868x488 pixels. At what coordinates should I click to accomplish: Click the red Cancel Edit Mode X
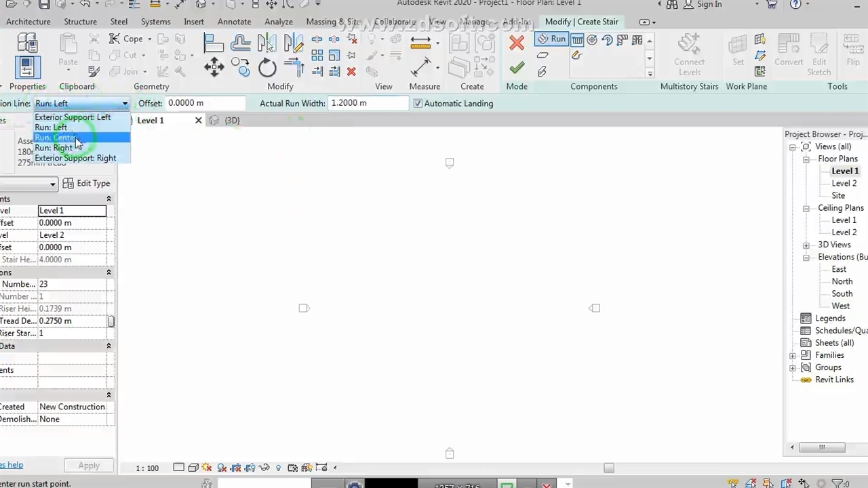click(517, 43)
